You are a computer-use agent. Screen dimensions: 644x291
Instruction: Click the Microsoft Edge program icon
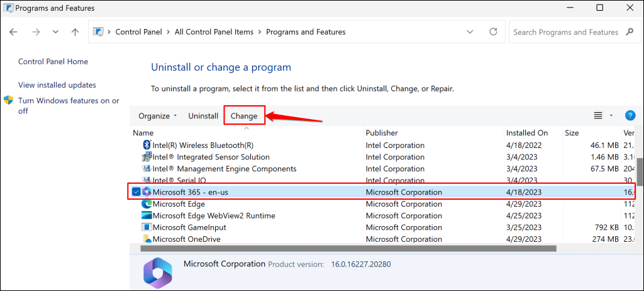tap(147, 204)
